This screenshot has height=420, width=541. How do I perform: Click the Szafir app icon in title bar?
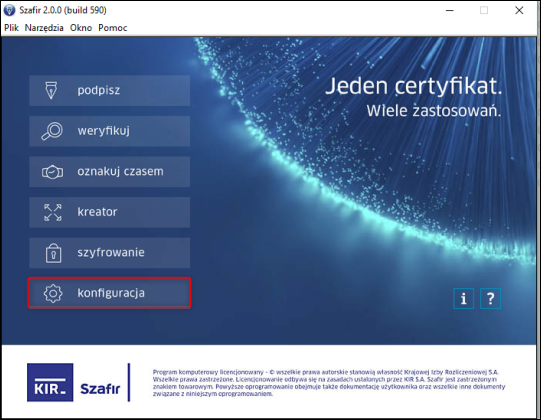tap(9, 10)
